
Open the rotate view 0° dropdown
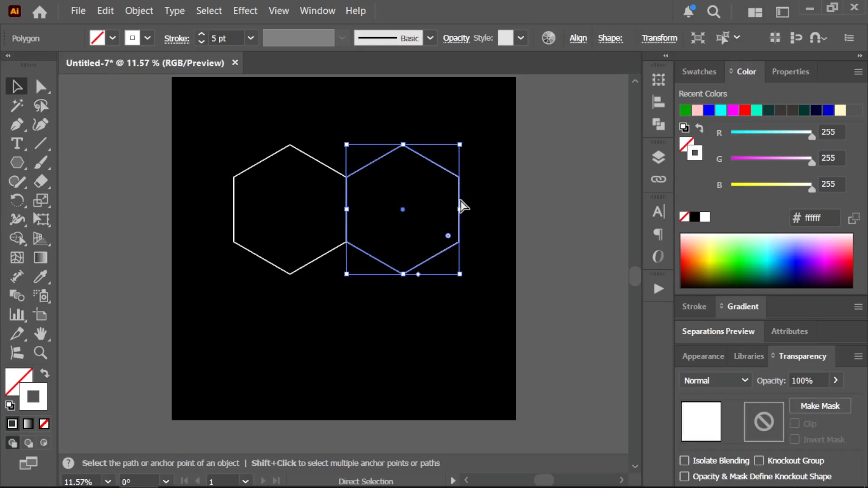(166, 481)
